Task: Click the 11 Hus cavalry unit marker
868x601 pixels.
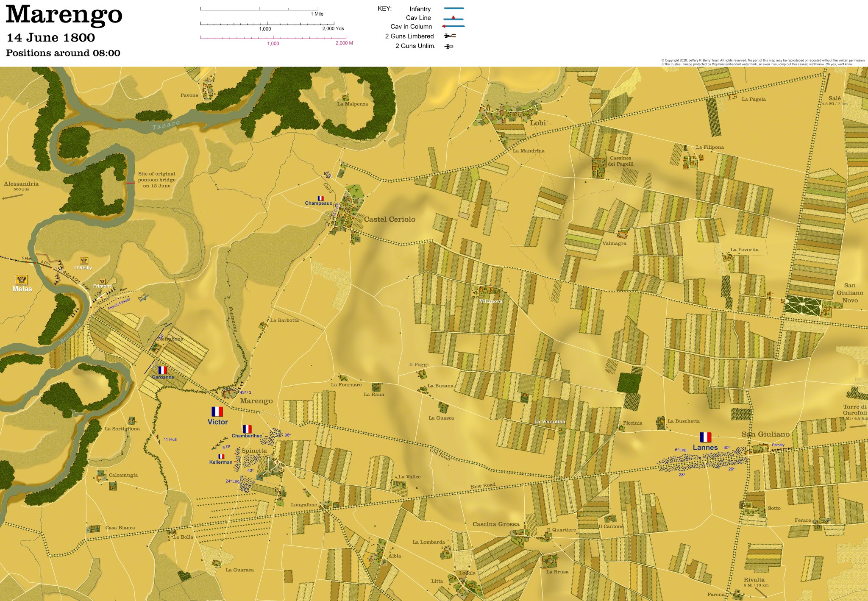Action: (x=159, y=438)
